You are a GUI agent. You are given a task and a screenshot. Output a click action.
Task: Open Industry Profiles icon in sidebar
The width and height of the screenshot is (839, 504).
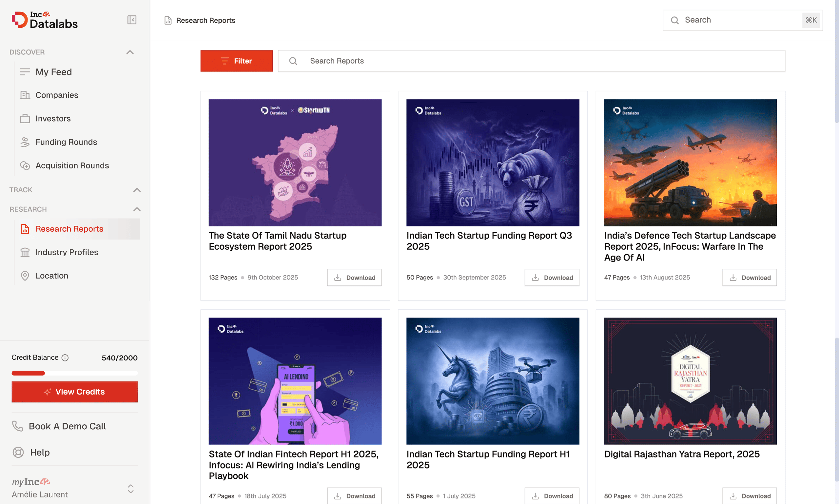(x=25, y=252)
